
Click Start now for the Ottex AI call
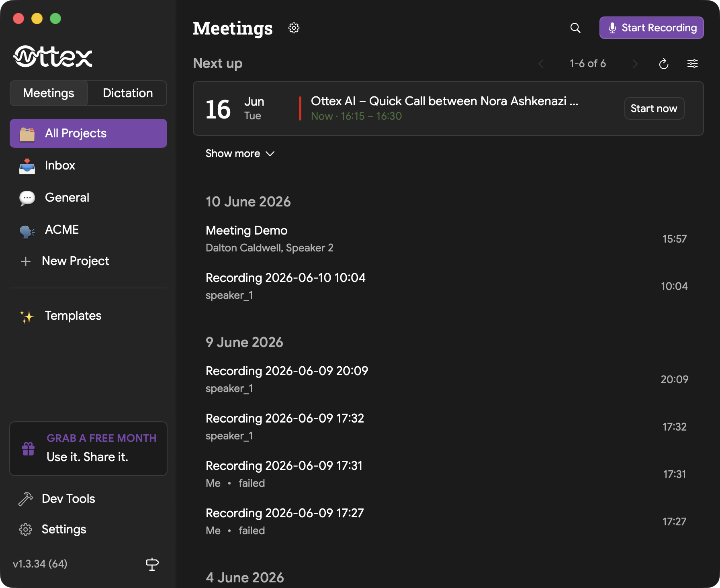[654, 108]
